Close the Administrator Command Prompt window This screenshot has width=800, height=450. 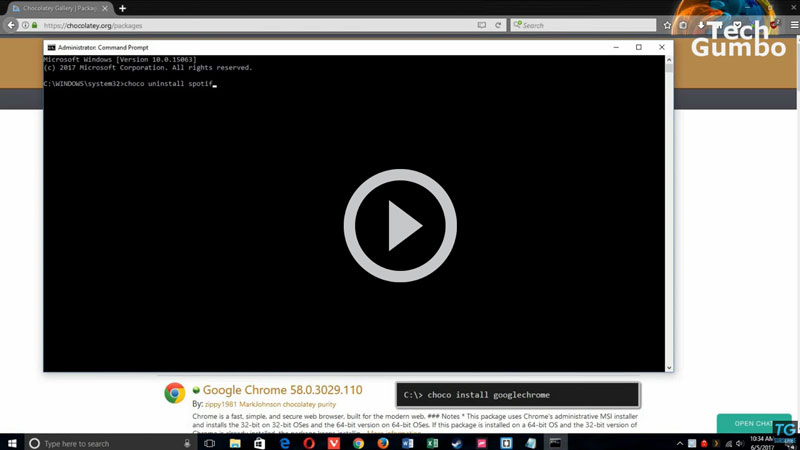tap(662, 47)
